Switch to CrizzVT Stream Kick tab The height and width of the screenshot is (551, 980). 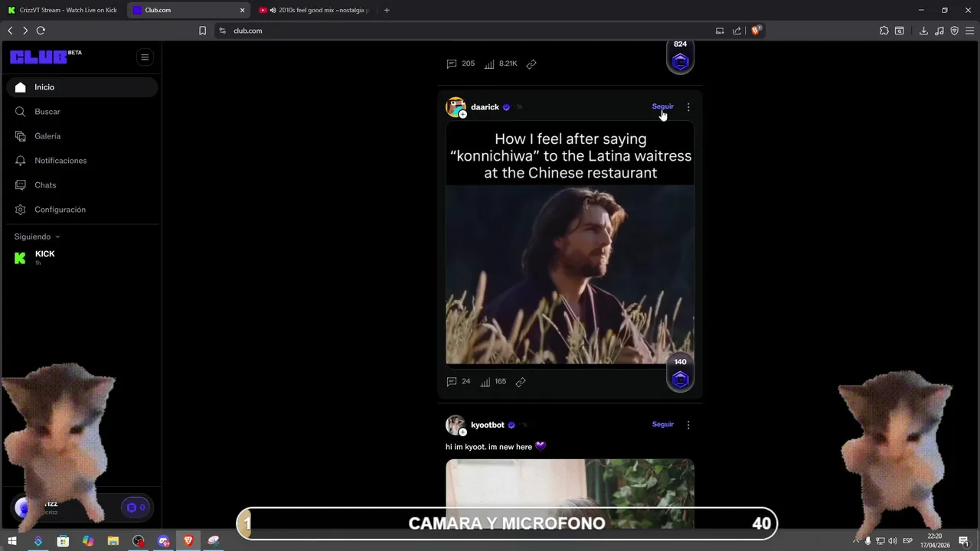coord(64,10)
